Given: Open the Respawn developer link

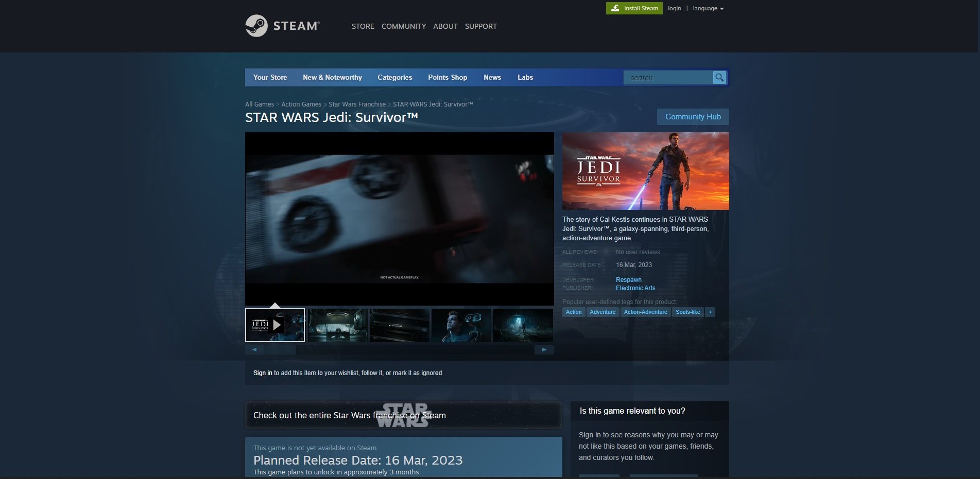Looking at the screenshot, I should pyautogui.click(x=629, y=280).
